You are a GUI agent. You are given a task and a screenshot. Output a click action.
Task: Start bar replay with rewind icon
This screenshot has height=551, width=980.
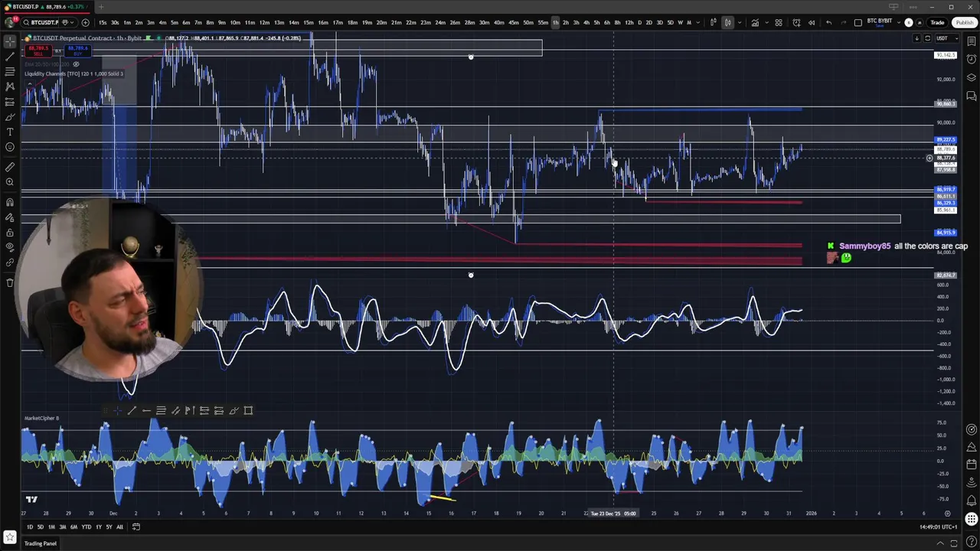pos(812,22)
